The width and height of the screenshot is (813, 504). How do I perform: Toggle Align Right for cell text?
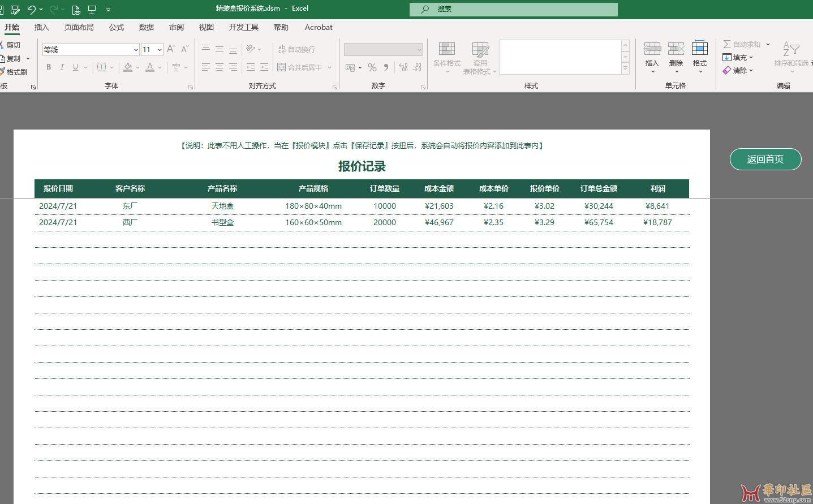[233, 67]
